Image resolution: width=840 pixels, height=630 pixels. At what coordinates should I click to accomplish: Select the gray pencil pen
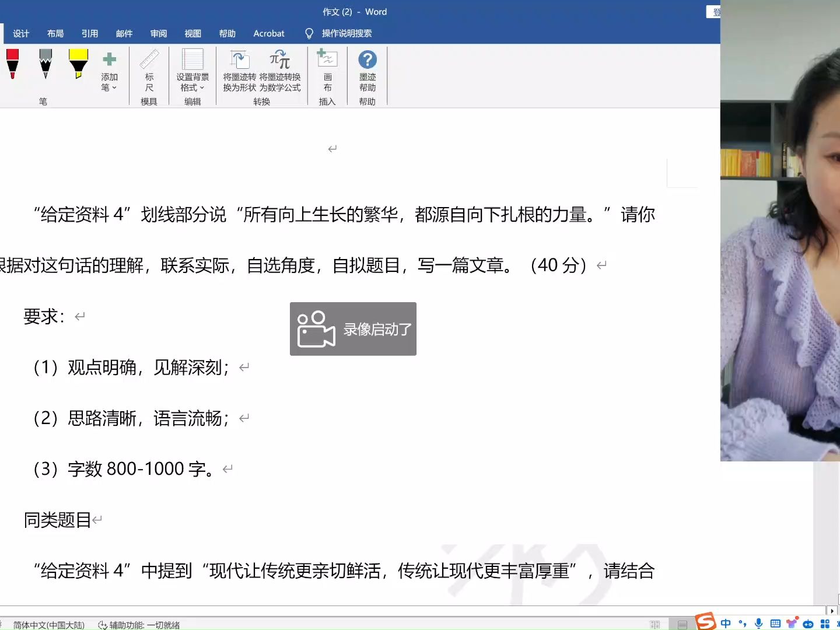45,64
